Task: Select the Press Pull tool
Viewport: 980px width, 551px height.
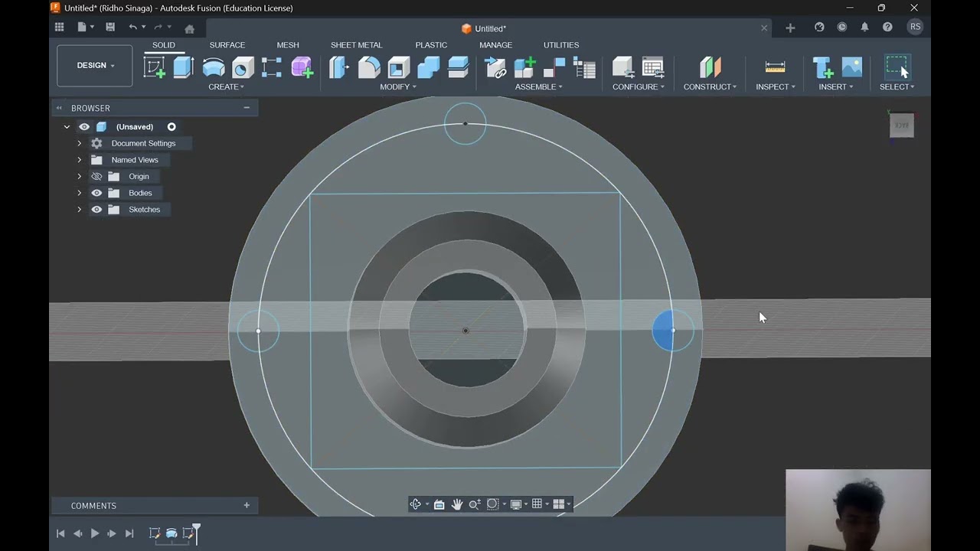Action: 338,67
